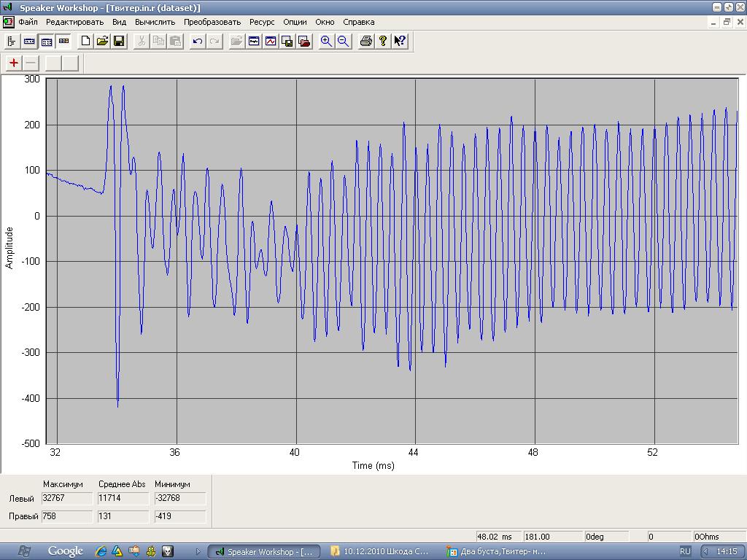Open the Вычислить menu
The width and height of the screenshot is (747, 560).
pos(155,22)
